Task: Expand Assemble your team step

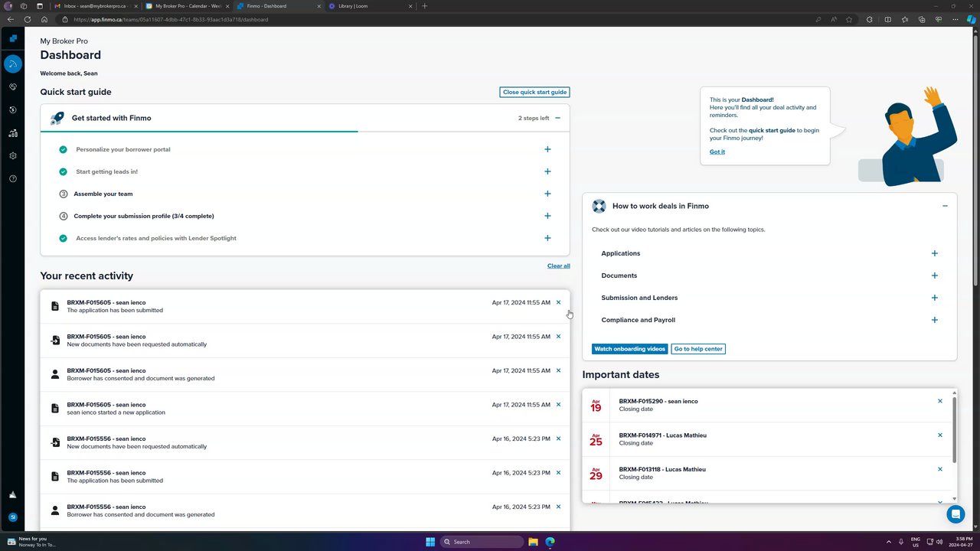Action: pyautogui.click(x=547, y=194)
